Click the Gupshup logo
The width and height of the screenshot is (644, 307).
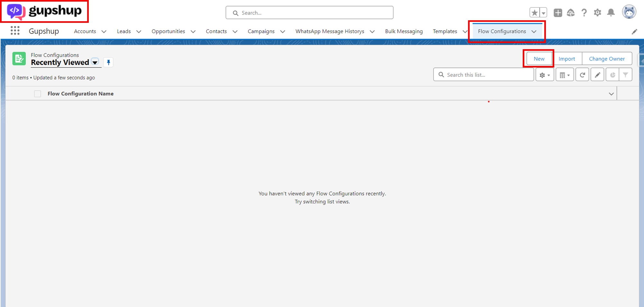click(44, 12)
